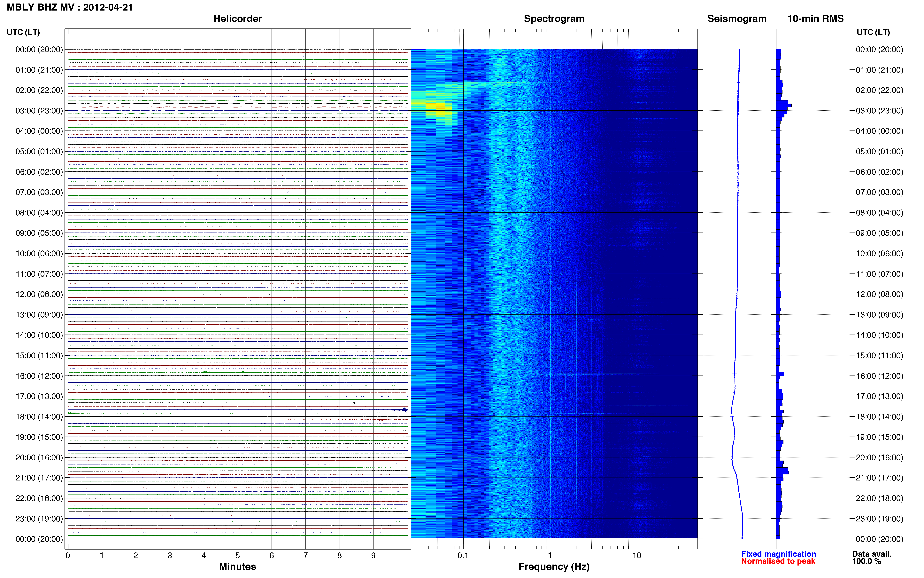Select the 'Minutes' axis label
Image resolution: width=924 pixels, height=578 pixels.
click(237, 566)
